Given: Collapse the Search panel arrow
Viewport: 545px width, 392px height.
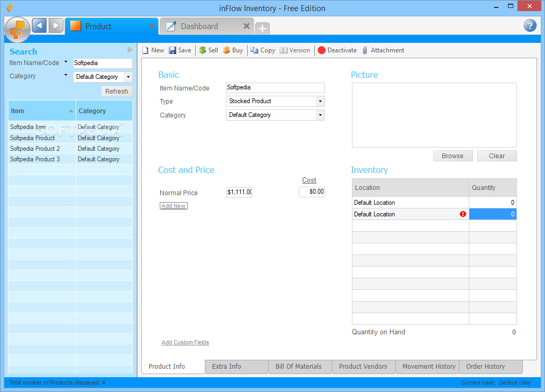Looking at the screenshot, I should 130,50.
